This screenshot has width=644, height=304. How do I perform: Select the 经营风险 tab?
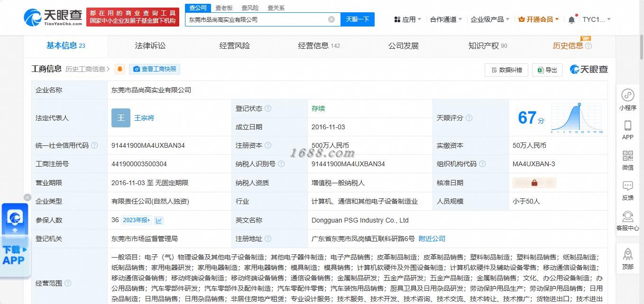(x=235, y=46)
